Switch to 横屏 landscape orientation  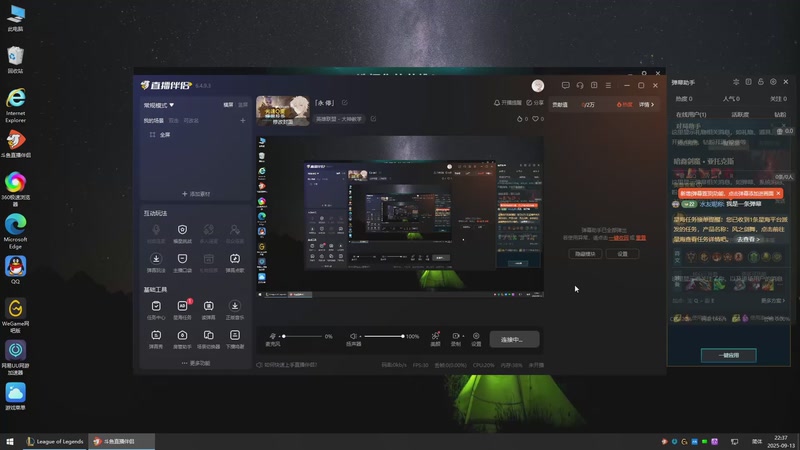click(x=229, y=105)
